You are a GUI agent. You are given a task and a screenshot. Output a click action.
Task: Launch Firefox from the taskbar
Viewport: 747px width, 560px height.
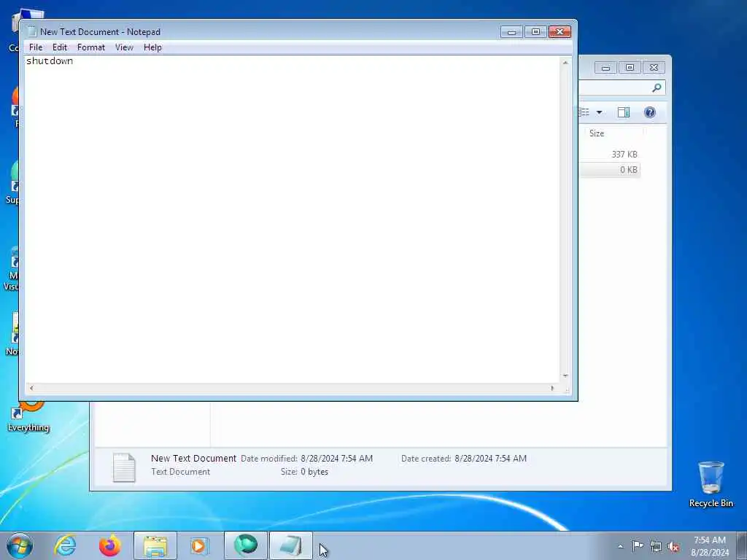coord(109,545)
